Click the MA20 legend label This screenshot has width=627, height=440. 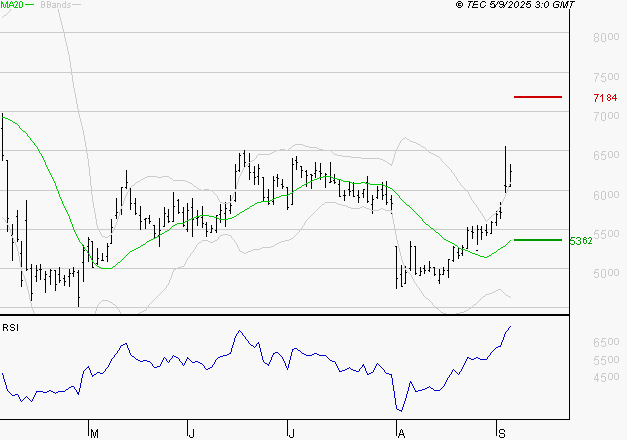[12, 6]
